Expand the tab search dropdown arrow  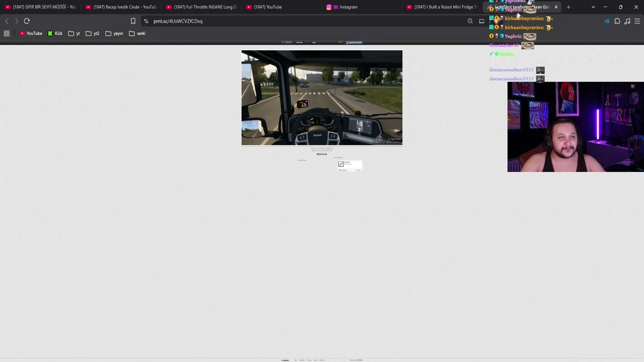[x=593, y=7]
